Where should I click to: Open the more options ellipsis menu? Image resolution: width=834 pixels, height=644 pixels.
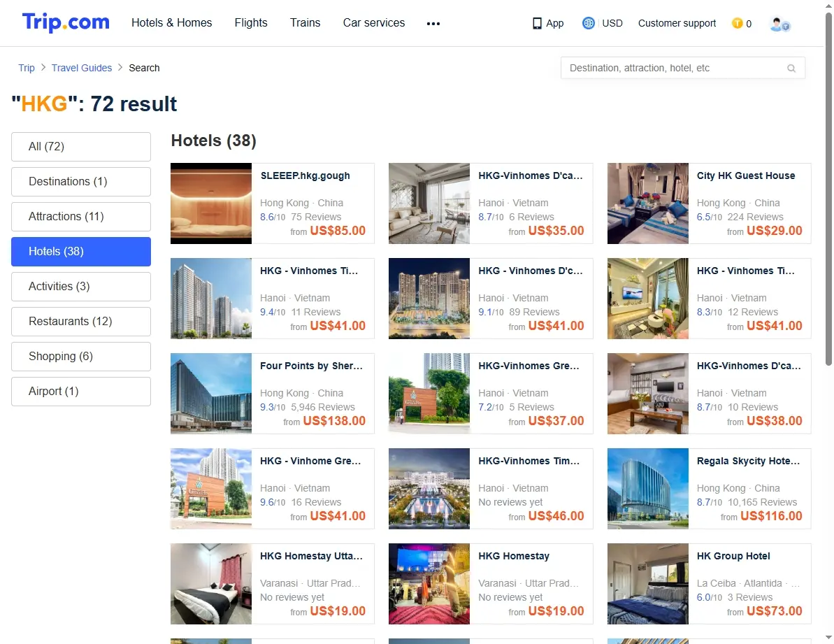[x=433, y=23]
